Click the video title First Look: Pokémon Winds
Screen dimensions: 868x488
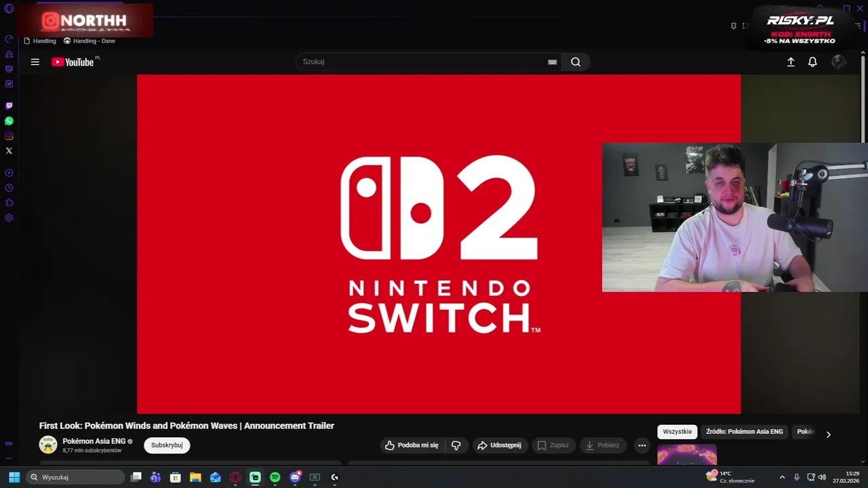186,426
